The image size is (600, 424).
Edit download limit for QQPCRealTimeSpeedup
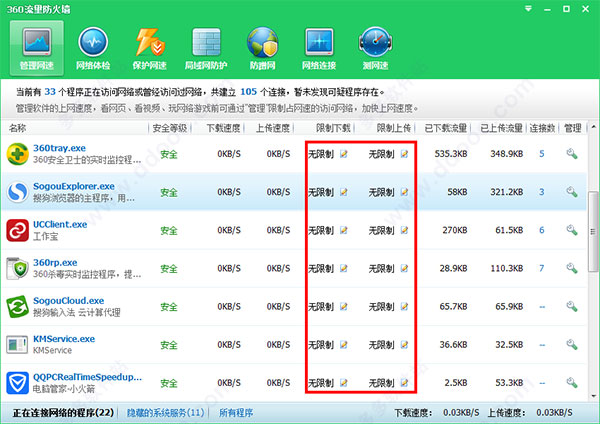(344, 383)
